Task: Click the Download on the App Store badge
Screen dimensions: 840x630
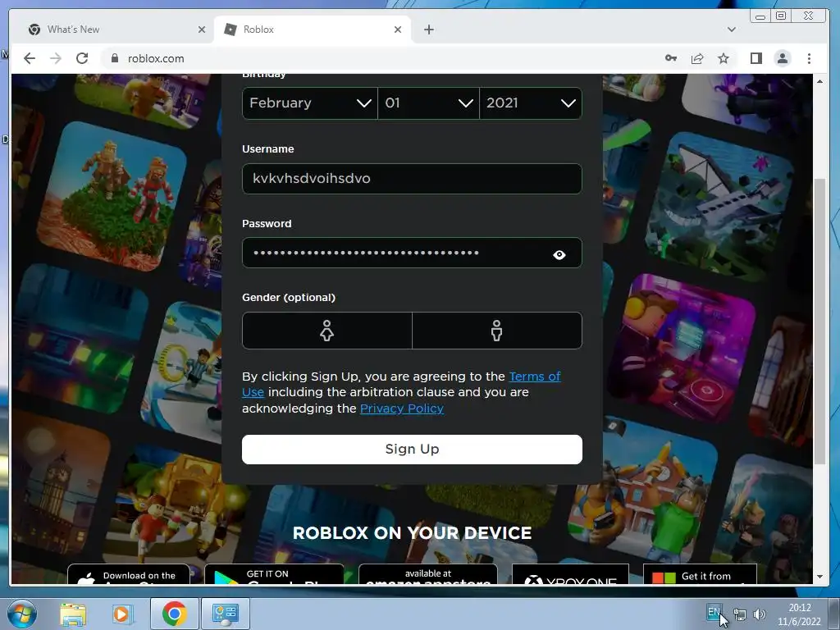Action: [129, 573]
